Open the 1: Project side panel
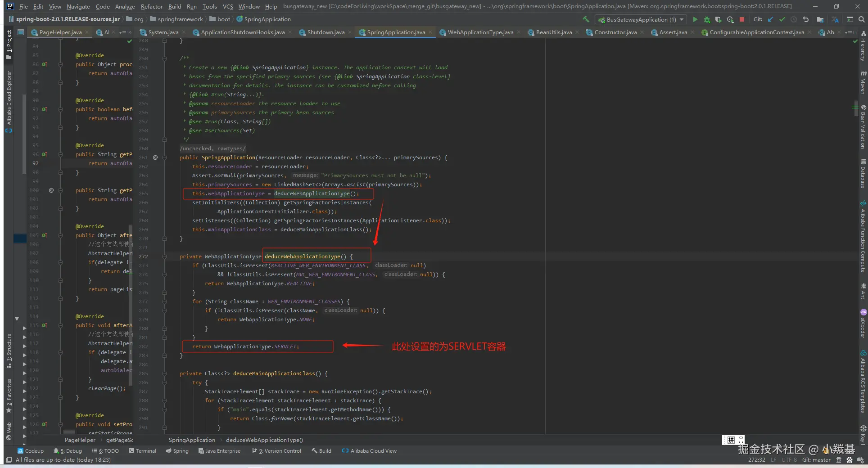Screen dimensions: 868x468 pos(9,44)
